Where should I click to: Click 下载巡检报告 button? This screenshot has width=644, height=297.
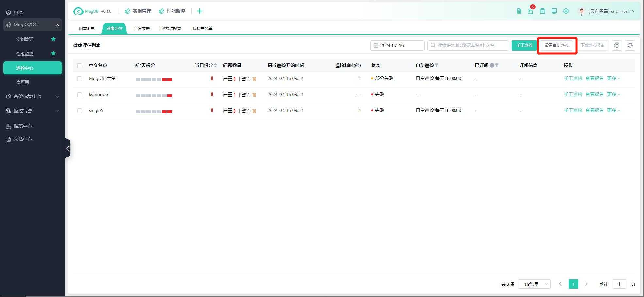592,45
